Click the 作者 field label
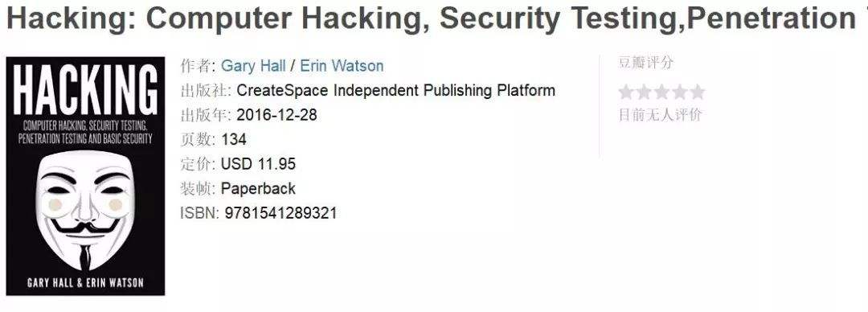This screenshot has height=312, width=868. coord(198,66)
